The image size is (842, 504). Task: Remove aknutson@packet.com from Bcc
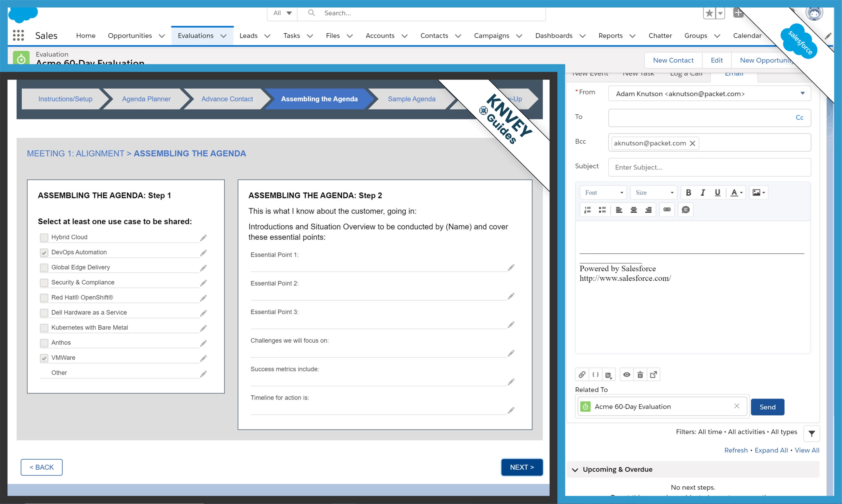(692, 143)
